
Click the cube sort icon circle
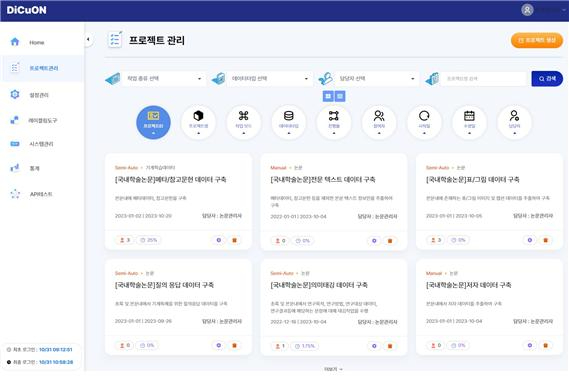click(198, 122)
